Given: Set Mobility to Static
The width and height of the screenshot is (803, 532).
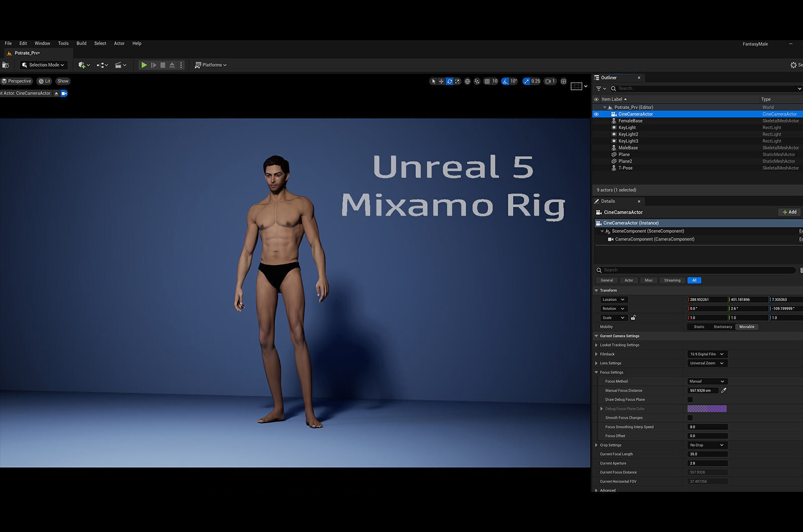Looking at the screenshot, I should pos(699,327).
